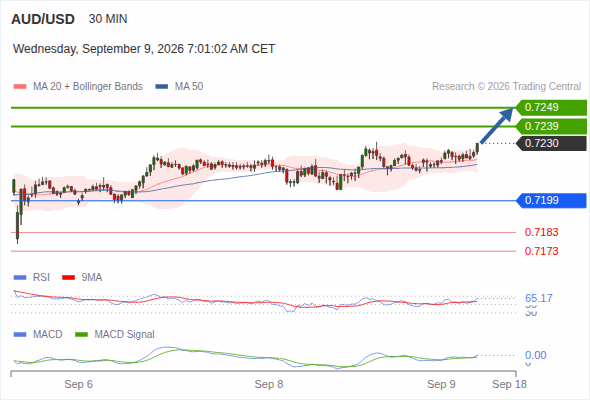Click the RSI value 65.17

tap(539, 298)
